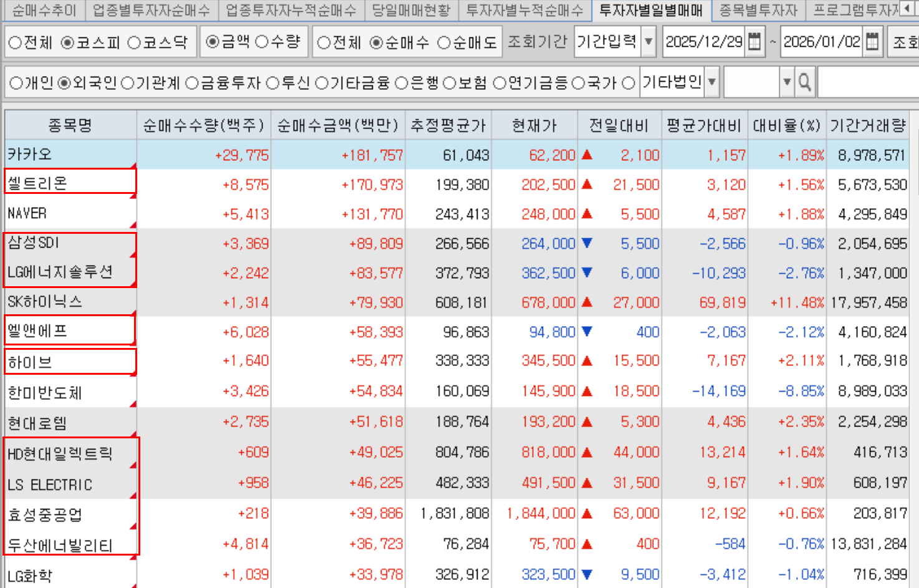919x588 pixels.
Task: Open the 당일매매현황 tab
Action: coord(411,10)
